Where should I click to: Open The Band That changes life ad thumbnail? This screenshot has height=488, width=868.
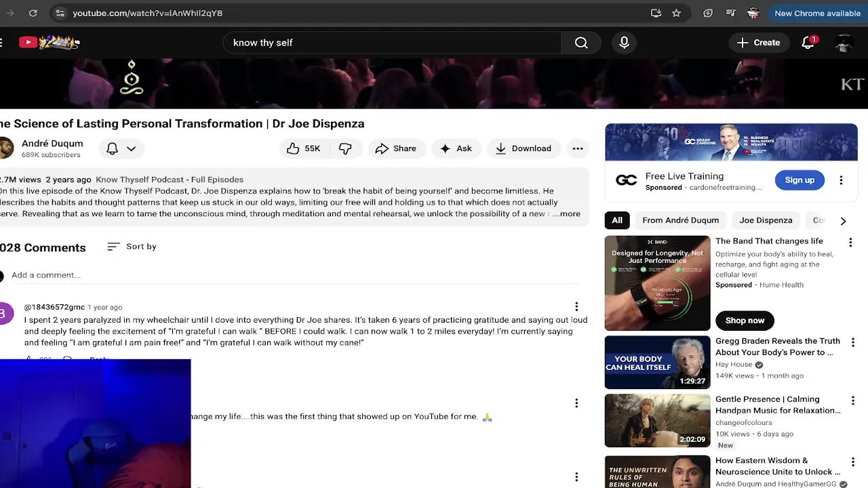(657, 283)
